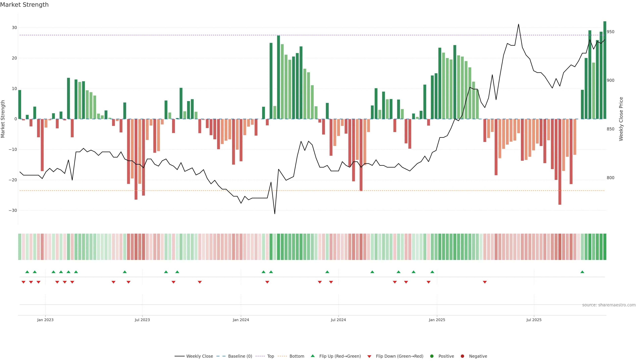Click the rightmost dark green heatmap strip cell
The image size is (644, 362).
click(x=605, y=247)
